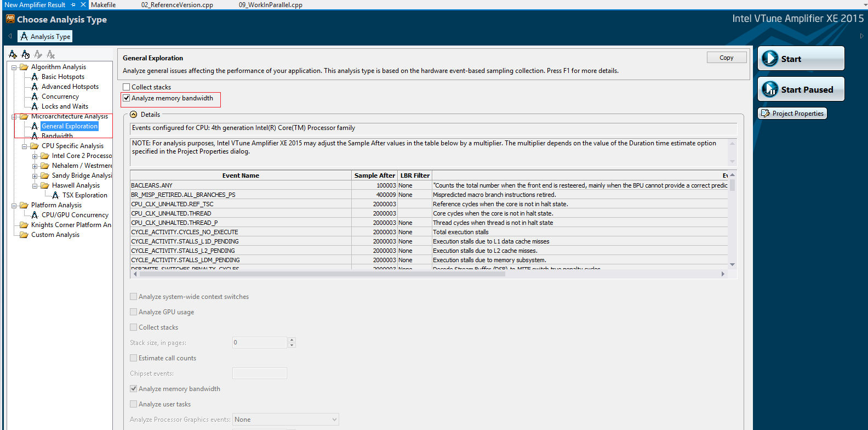Click the greyed-out Edit analysis toolbar icon
This screenshot has width=868, height=430.
(x=38, y=54)
